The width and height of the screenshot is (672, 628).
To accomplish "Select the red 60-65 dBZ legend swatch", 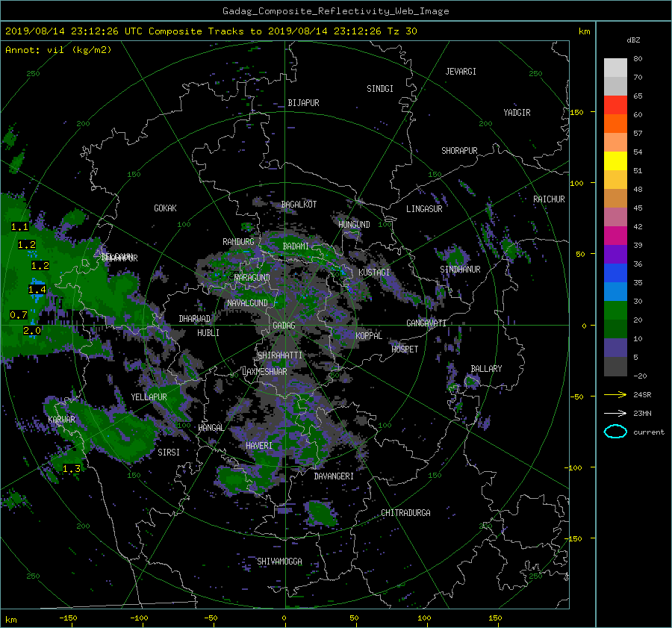I will [x=615, y=105].
